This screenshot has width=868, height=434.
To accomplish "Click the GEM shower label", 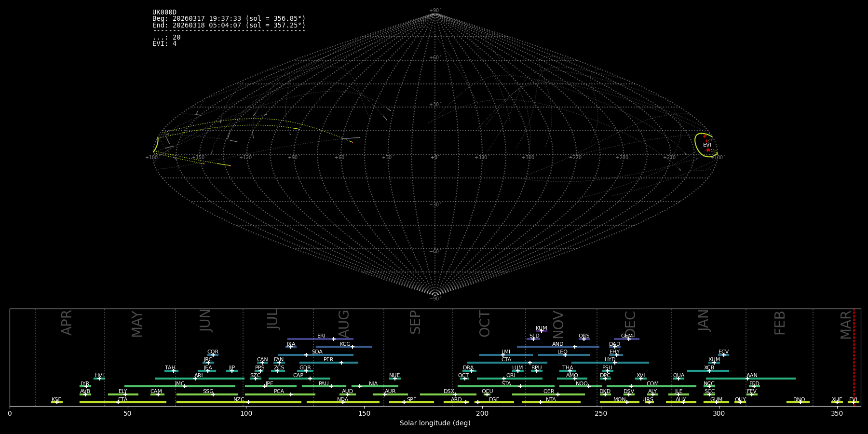I will pos(627,336).
